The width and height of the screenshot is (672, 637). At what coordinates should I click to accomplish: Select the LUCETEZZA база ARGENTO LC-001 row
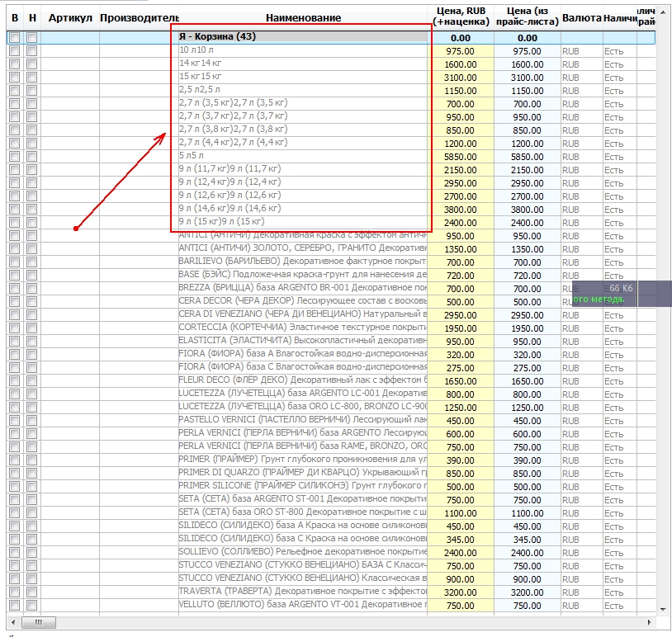[331, 394]
